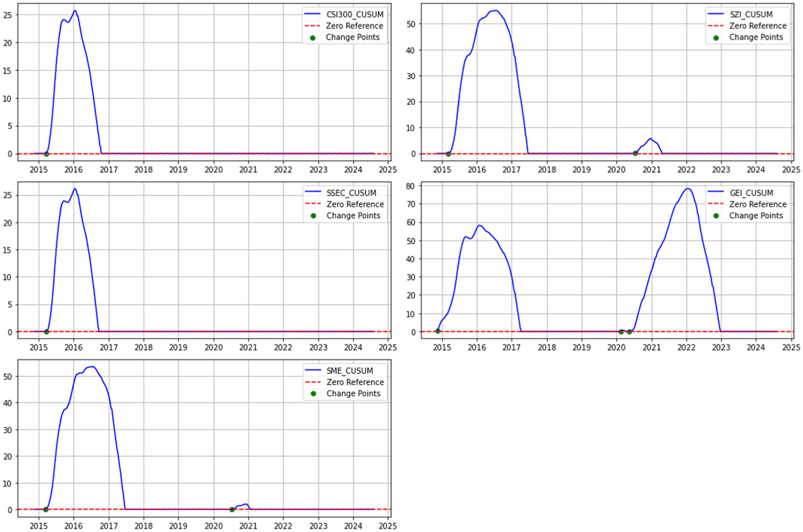803x532 pixels.
Task: Select the 2020 change point in SZI plot
Action: coord(635,153)
